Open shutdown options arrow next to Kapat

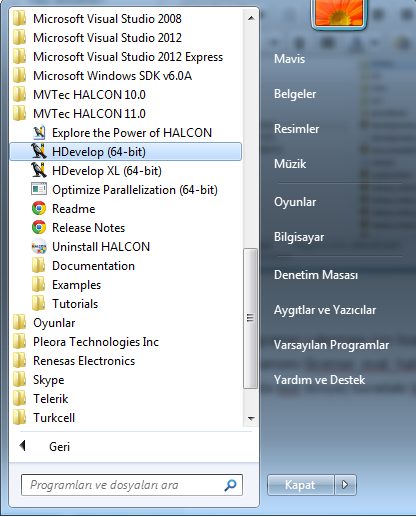pyautogui.click(x=345, y=485)
